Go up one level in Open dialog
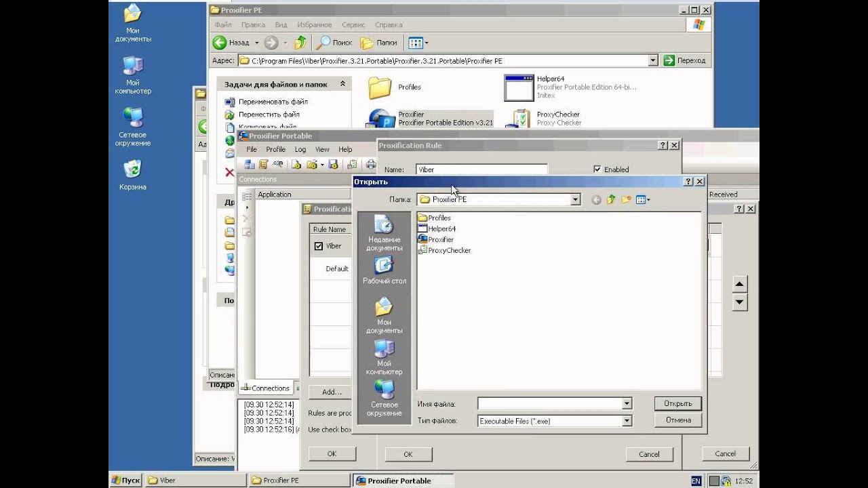The image size is (868, 488). click(611, 199)
